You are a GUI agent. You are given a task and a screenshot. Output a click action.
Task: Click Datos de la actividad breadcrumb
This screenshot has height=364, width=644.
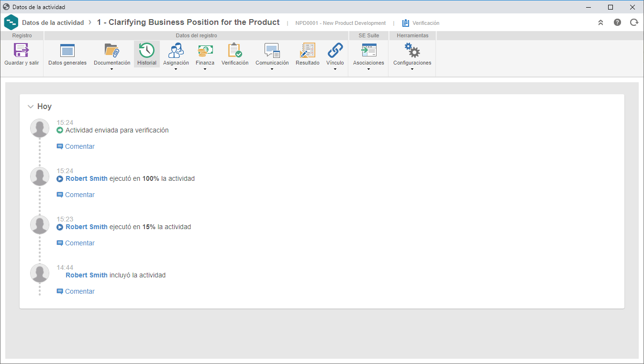[53, 22]
